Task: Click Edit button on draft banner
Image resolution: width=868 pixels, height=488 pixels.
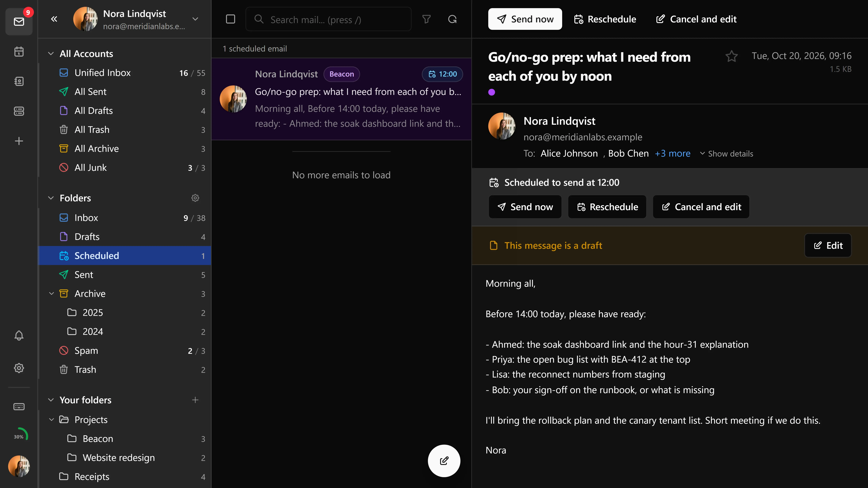Action: tap(828, 246)
